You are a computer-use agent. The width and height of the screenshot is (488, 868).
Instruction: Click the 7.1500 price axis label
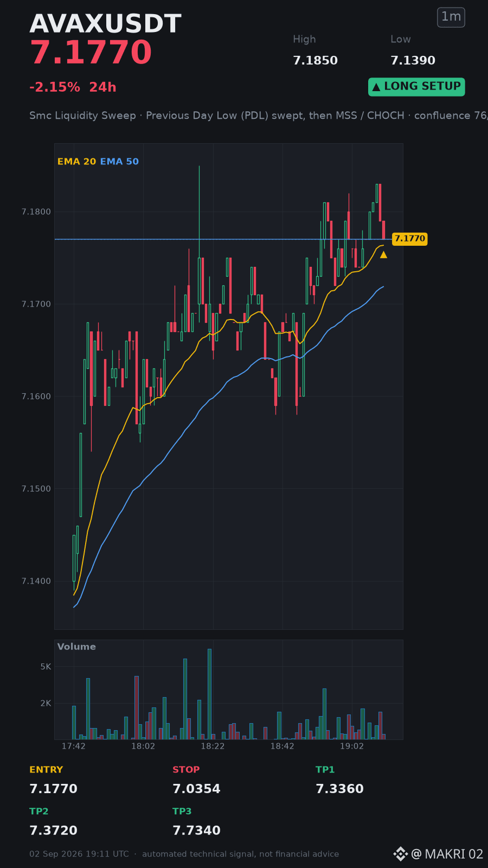[36, 489]
